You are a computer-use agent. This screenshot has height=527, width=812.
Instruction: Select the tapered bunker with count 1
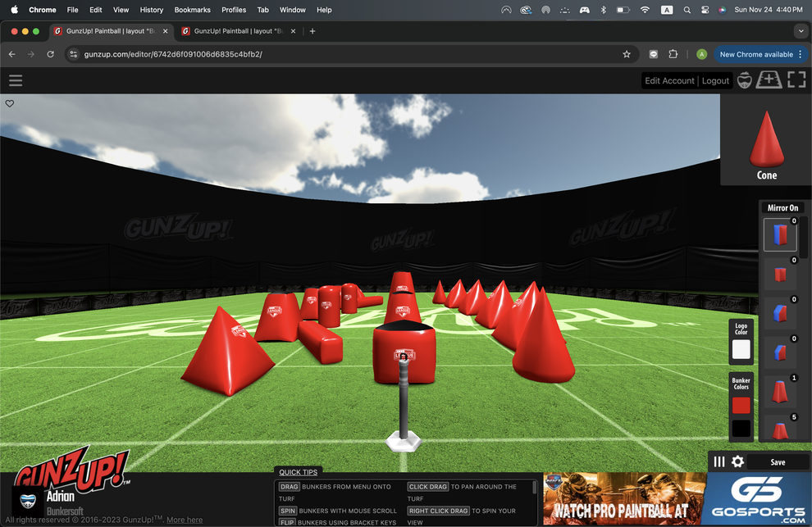point(780,392)
